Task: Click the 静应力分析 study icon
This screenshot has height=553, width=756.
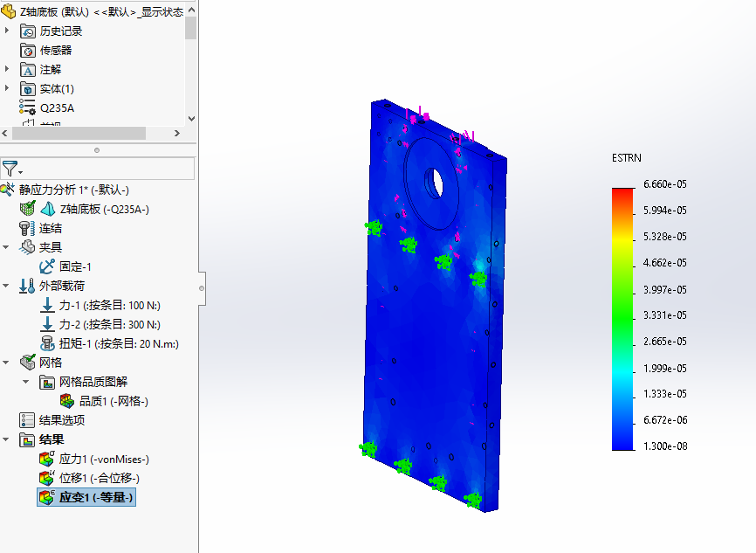Action: coord(8,190)
